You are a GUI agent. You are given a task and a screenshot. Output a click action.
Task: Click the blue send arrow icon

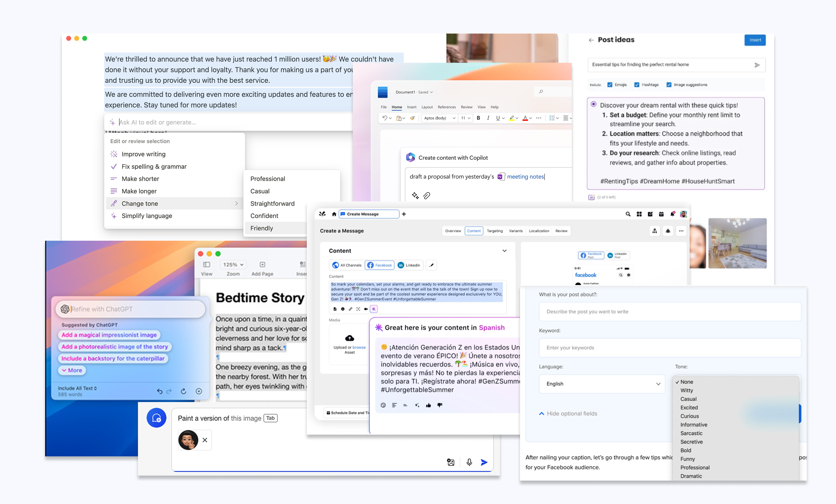tap(484, 462)
